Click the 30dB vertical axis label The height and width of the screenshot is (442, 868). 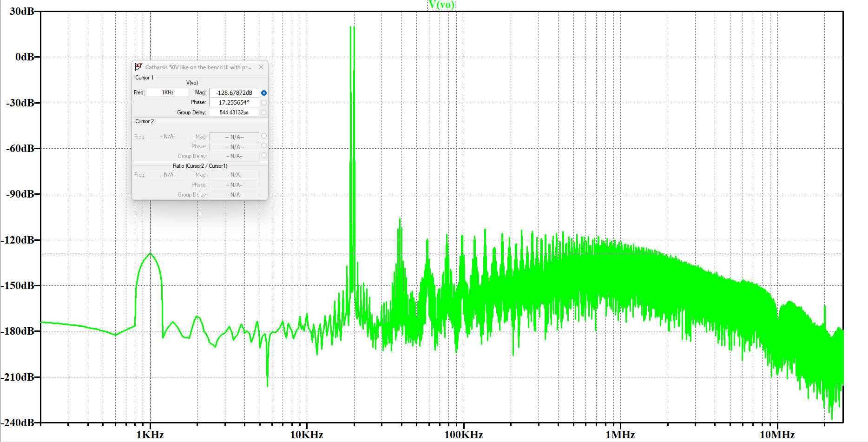[21, 11]
